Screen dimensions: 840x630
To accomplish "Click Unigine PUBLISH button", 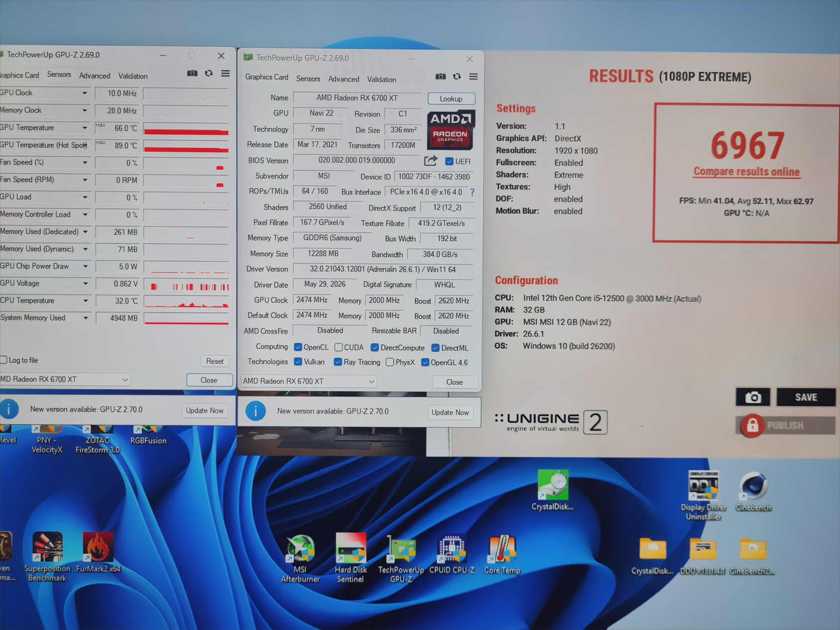I will (785, 426).
